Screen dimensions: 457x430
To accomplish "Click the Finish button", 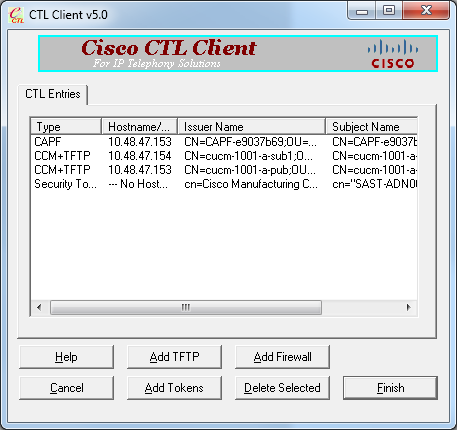I will coord(390,388).
